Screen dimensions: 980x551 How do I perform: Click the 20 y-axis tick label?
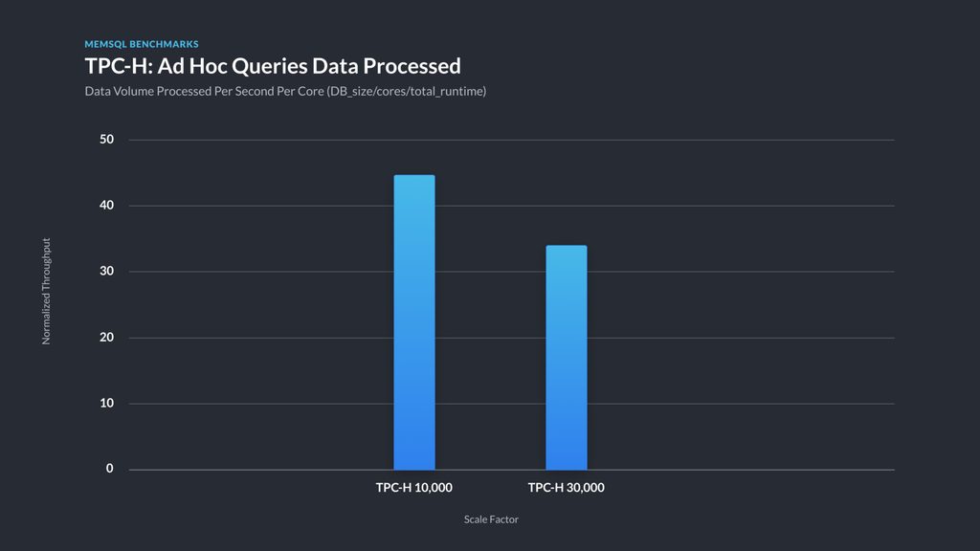(x=107, y=338)
